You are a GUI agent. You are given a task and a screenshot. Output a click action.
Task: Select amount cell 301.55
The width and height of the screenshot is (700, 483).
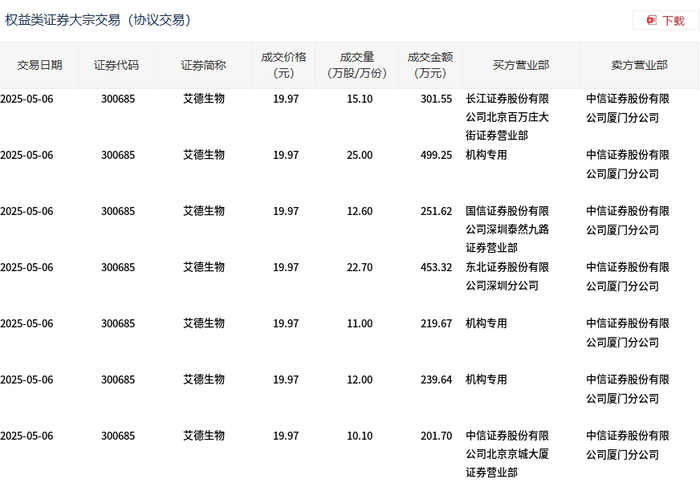436,99
